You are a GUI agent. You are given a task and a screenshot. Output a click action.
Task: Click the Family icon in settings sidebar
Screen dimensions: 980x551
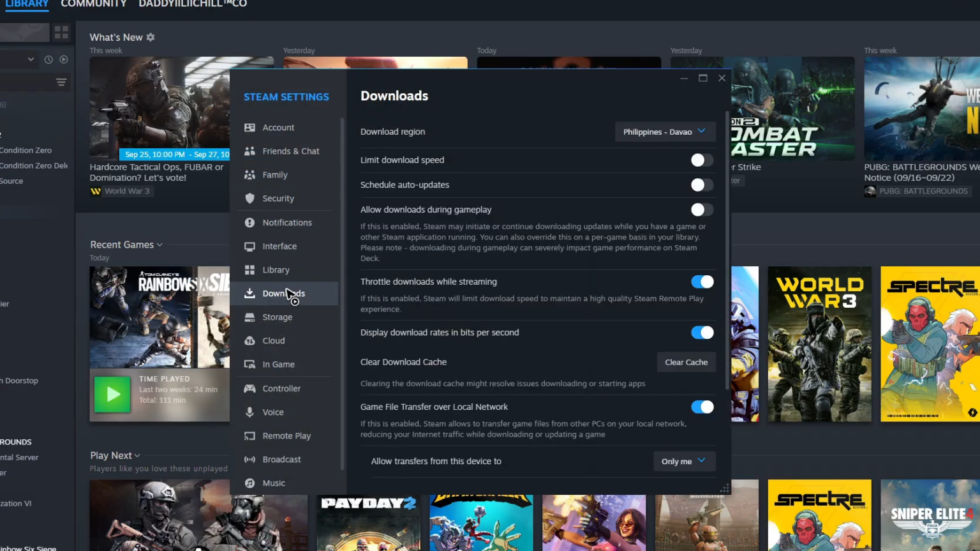tap(249, 175)
